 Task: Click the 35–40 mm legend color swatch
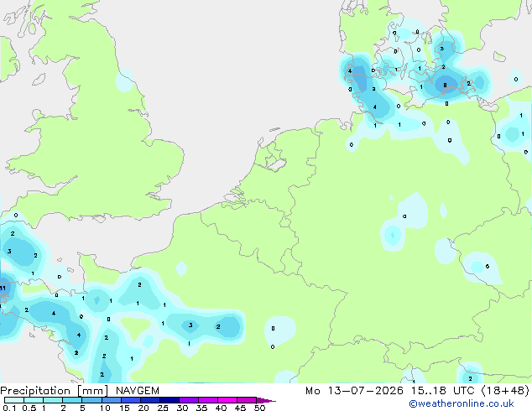pos(208,400)
